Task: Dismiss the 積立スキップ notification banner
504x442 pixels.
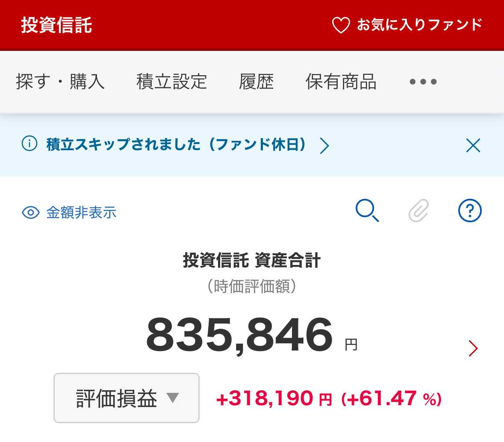Action: pyautogui.click(x=473, y=146)
